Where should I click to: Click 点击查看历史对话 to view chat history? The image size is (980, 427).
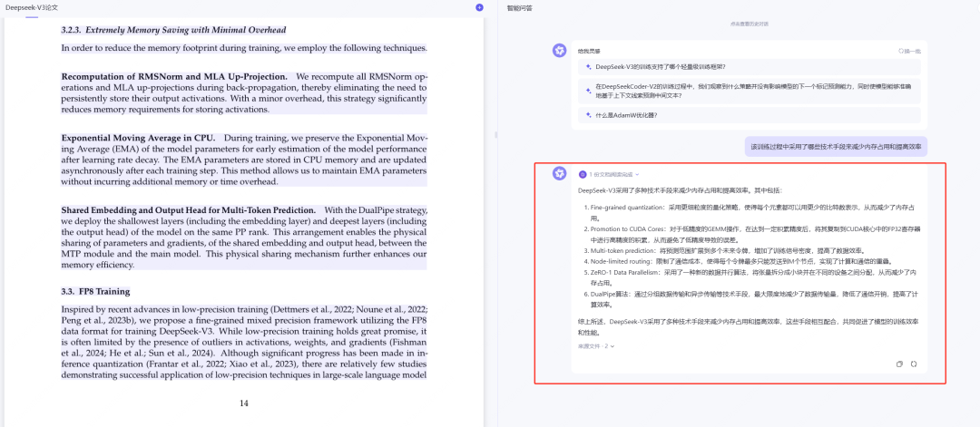[749, 24]
